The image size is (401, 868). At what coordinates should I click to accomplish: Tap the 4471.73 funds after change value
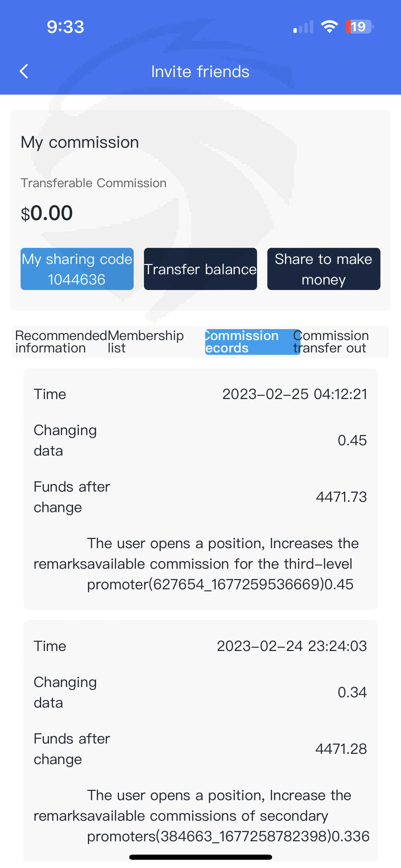point(341,497)
